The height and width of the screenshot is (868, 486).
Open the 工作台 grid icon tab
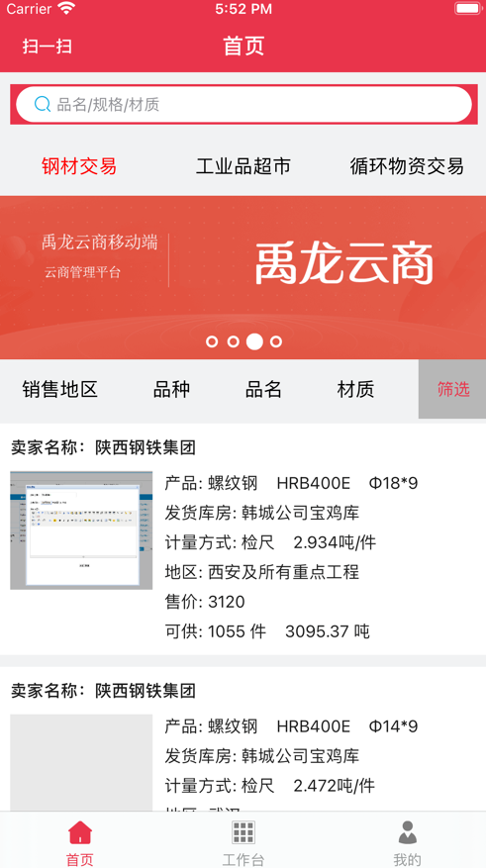(x=243, y=832)
